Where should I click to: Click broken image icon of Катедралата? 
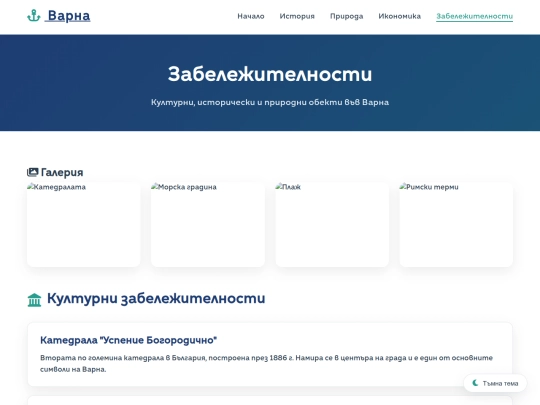click(30, 187)
